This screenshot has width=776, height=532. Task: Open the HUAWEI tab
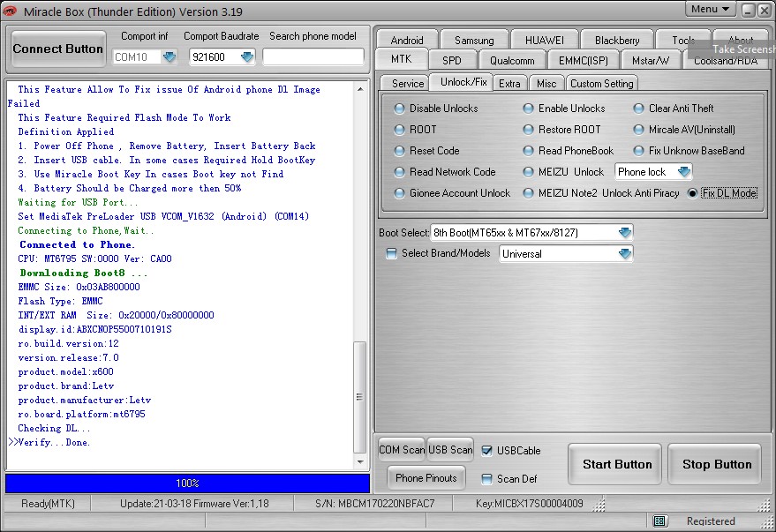pos(545,40)
